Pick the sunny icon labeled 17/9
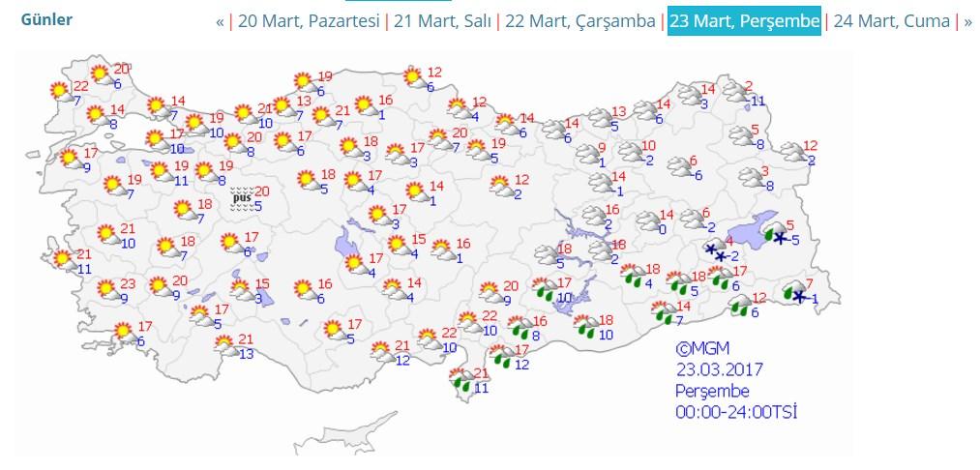This screenshot has height=470, width=980. (x=72, y=159)
